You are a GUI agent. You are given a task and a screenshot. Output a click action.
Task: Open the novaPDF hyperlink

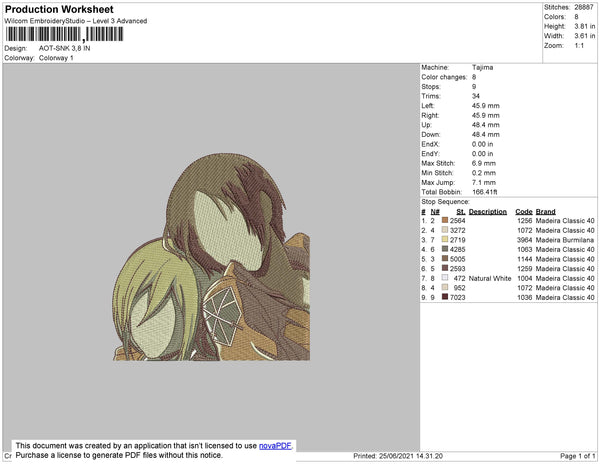[x=275, y=446]
